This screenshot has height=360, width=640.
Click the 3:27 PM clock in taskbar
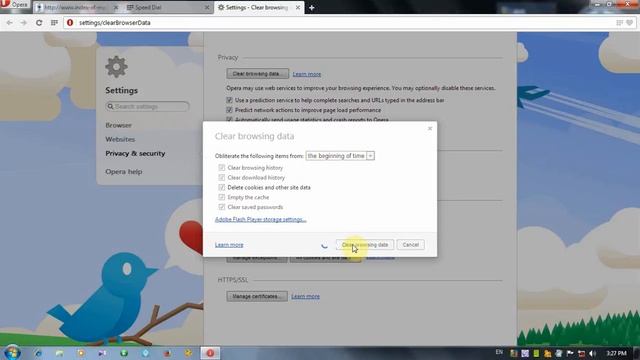(616, 353)
